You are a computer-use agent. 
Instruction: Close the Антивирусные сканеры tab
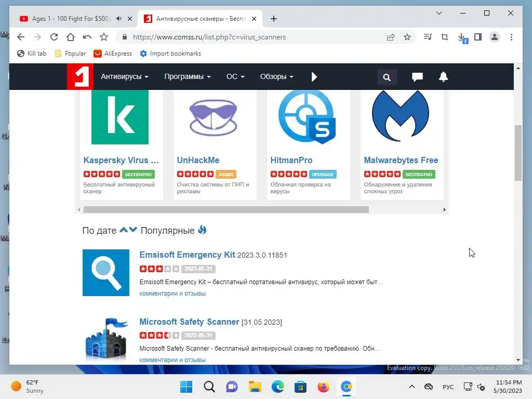pos(254,19)
